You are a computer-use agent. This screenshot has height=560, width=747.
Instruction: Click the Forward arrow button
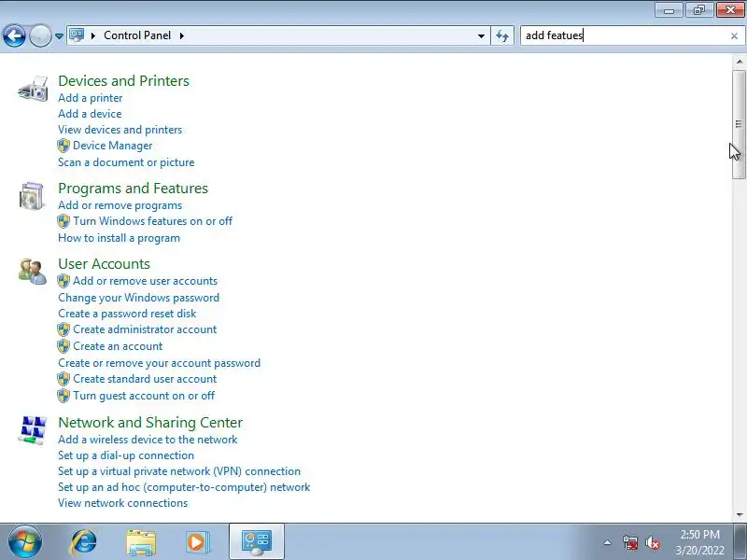click(x=40, y=35)
